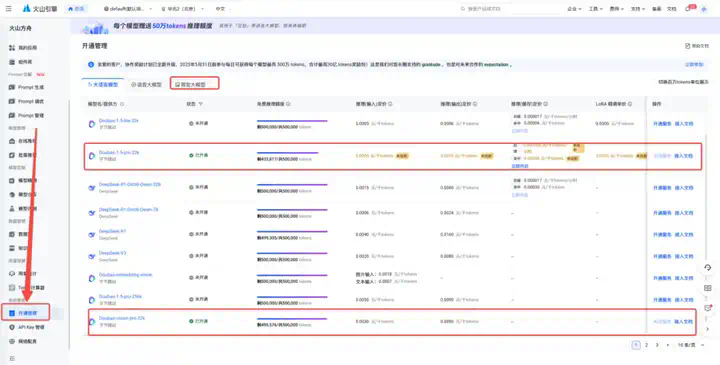Toggle 切换百万tokens单位展示
Screen dimensions: 720x365
pyautogui.click(x=683, y=82)
